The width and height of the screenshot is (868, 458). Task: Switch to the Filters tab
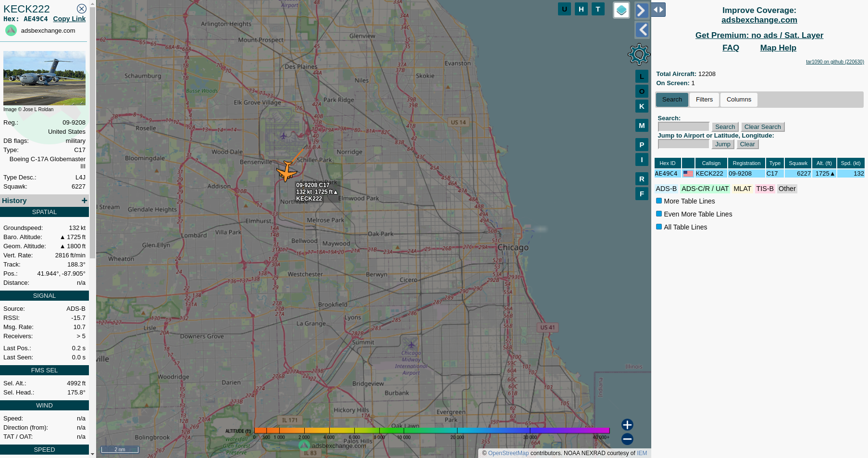tap(704, 100)
